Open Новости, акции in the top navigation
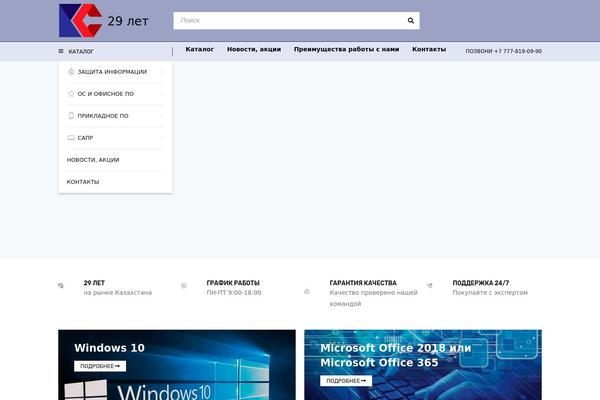 tap(254, 49)
